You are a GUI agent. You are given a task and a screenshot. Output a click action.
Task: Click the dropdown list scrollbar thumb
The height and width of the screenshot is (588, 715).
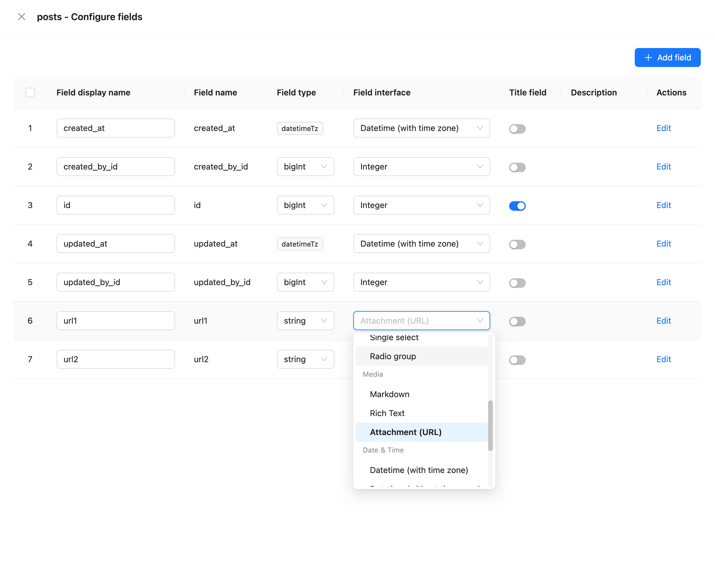pyautogui.click(x=490, y=425)
